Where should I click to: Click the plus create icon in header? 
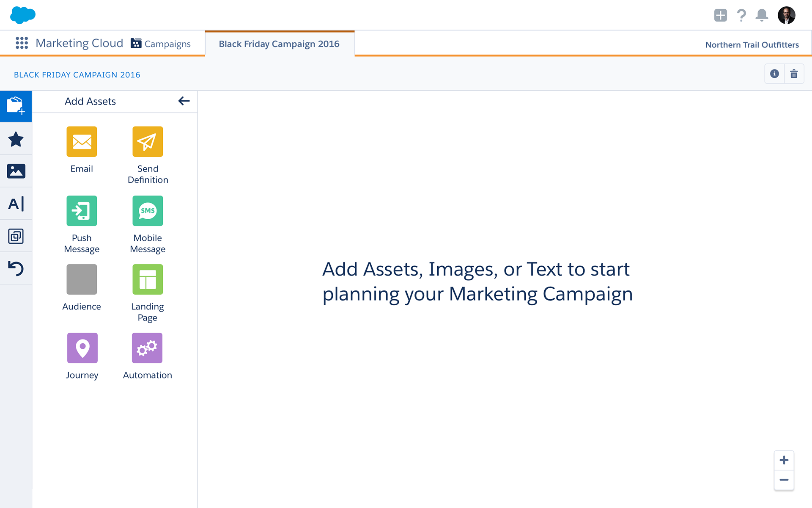[720, 15]
